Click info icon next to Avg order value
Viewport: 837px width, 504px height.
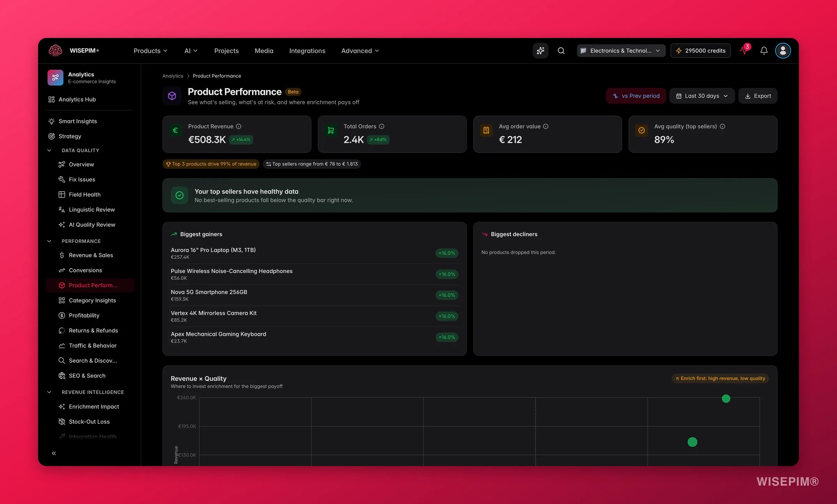point(546,126)
